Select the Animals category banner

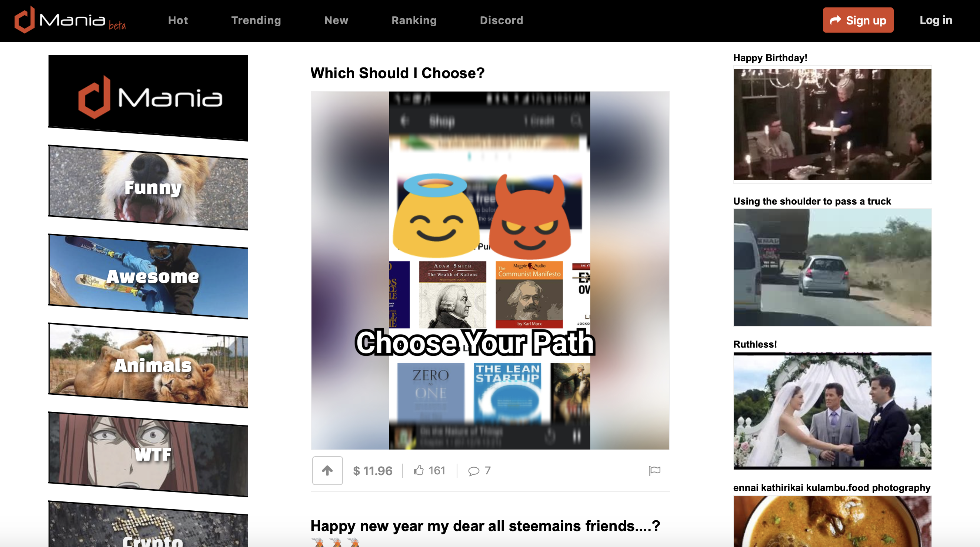148,365
